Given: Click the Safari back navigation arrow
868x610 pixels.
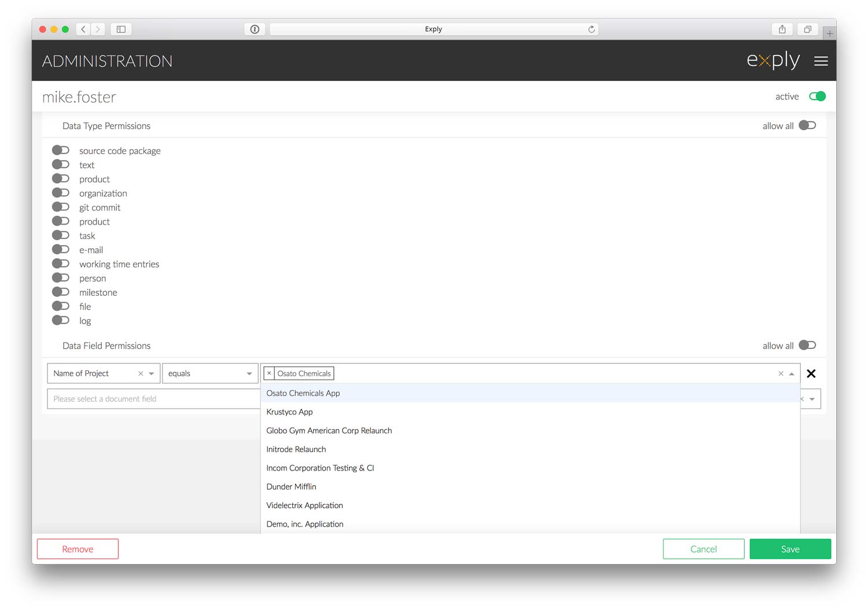Looking at the screenshot, I should point(83,29).
